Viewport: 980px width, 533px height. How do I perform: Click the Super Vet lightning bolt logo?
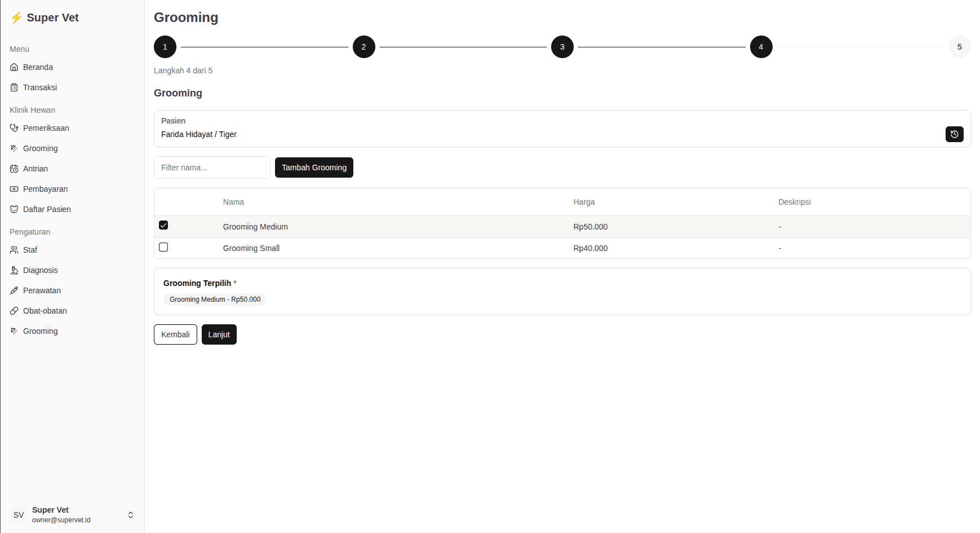16,17
